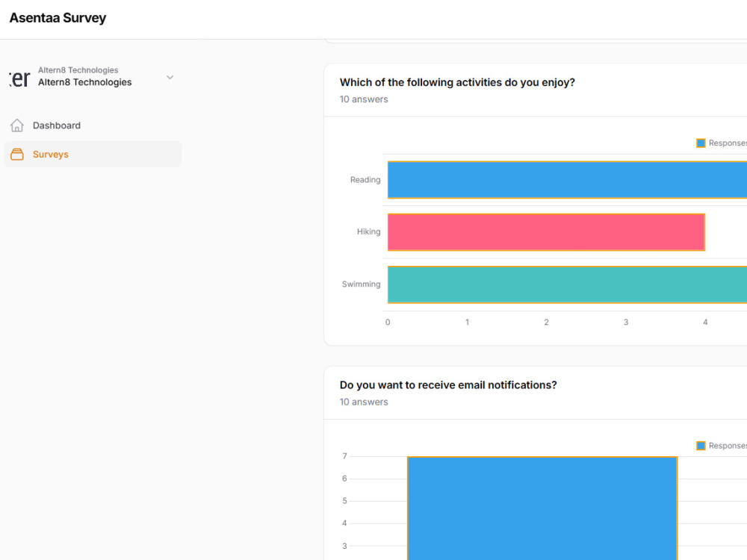The width and height of the screenshot is (747, 560).
Task: Open the Dashboard menu item
Action: [93, 125]
